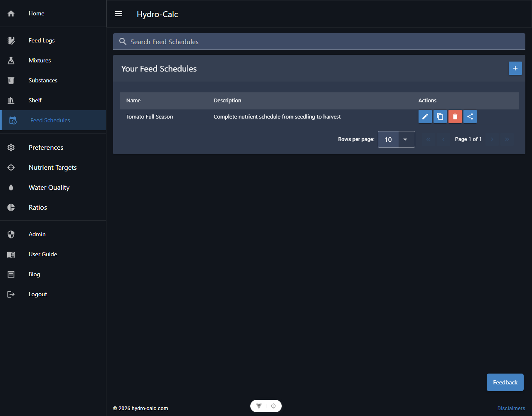Image resolution: width=532 pixels, height=416 pixels.
Task: Click the devtools inspector target icon
Action: pos(273,406)
